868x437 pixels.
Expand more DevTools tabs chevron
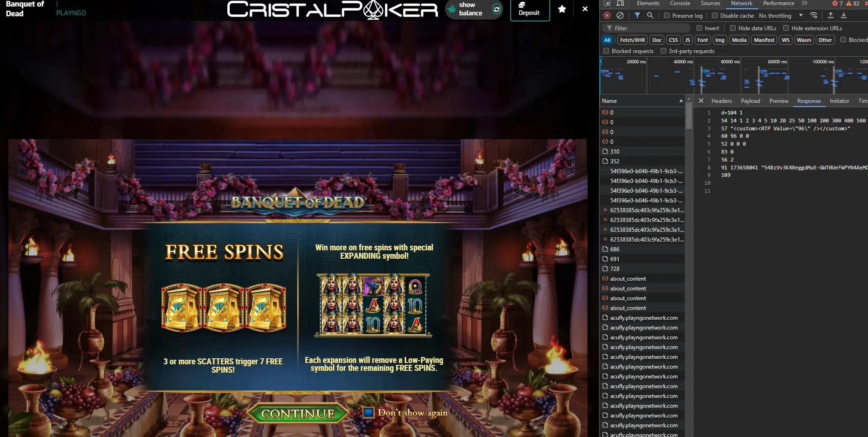[x=805, y=3]
